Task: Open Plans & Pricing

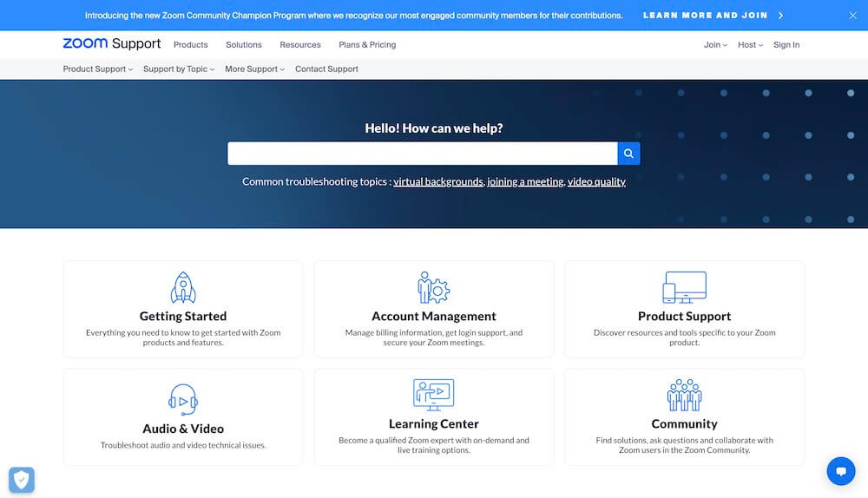Action: coord(367,45)
